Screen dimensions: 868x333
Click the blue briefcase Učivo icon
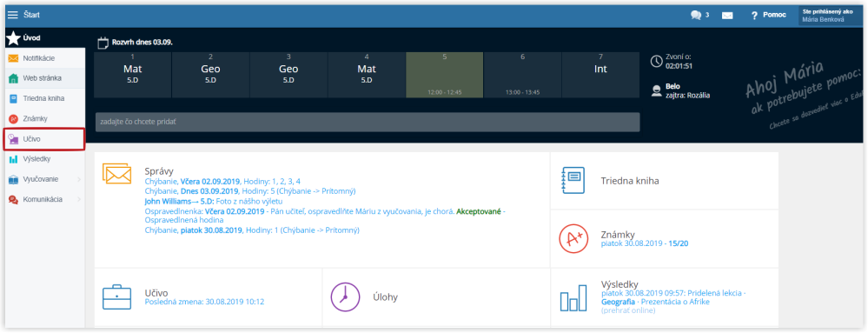116,297
